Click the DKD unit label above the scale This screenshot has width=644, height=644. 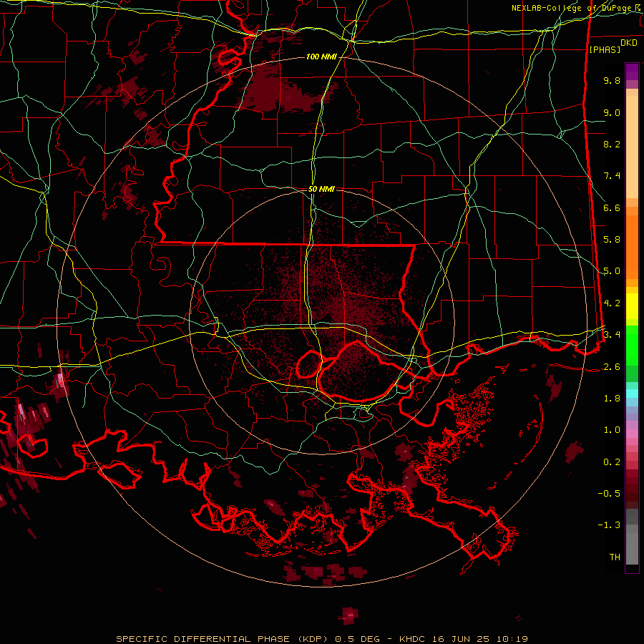tap(629, 43)
